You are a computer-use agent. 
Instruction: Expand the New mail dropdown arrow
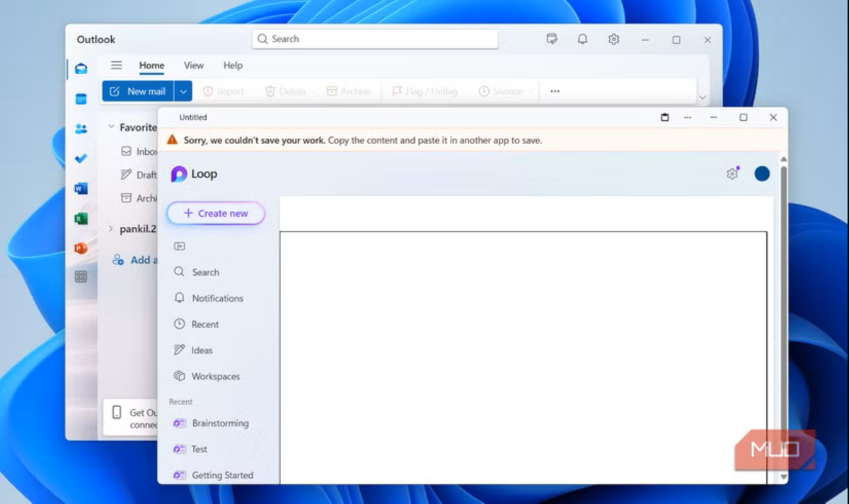(183, 91)
